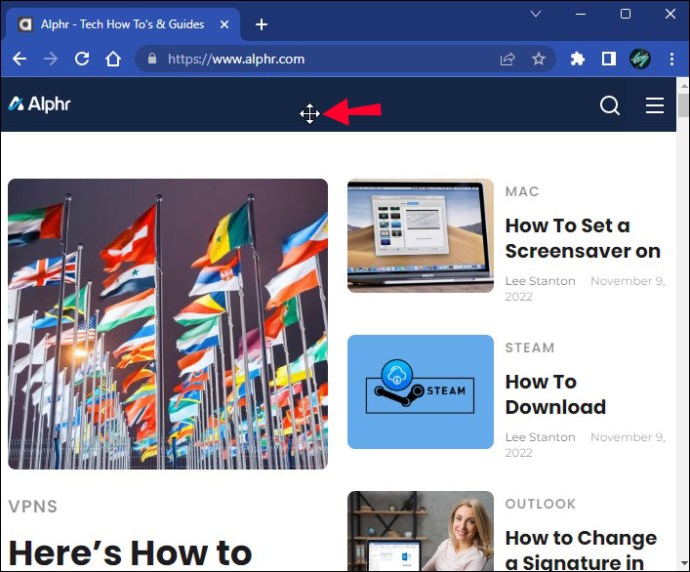Click the VPNS category label
Image resolution: width=690 pixels, height=572 pixels.
pos(33,506)
